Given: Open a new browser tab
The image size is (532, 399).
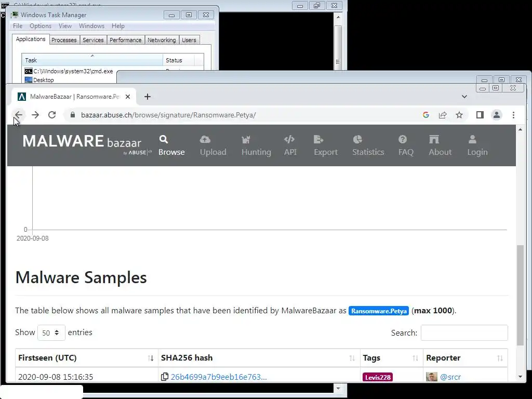Looking at the screenshot, I should click(147, 97).
